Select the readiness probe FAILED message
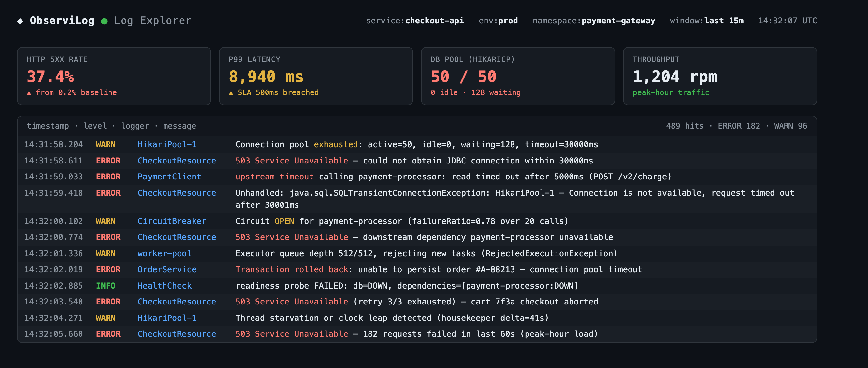Viewport: 868px width, 368px height. tap(406, 286)
